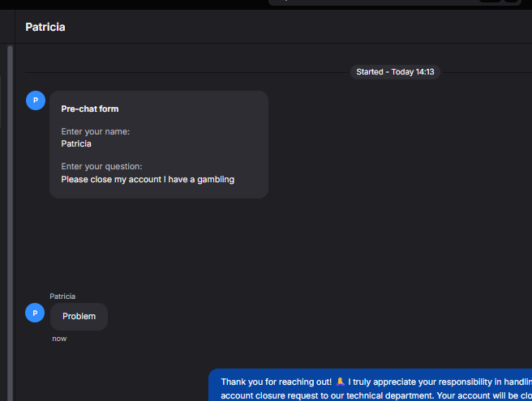Click the blue agent reply bubble

[x=370, y=385]
